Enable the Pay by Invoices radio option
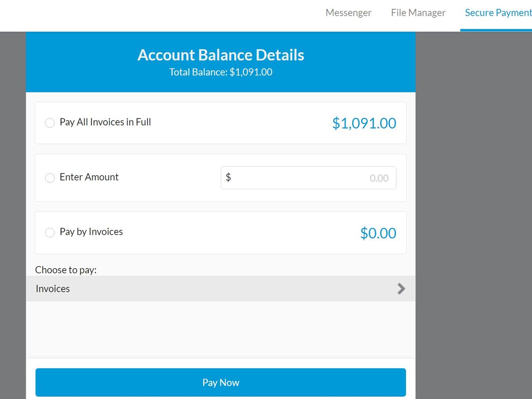Image resolution: width=532 pixels, height=399 pixels. coord(50,232)
